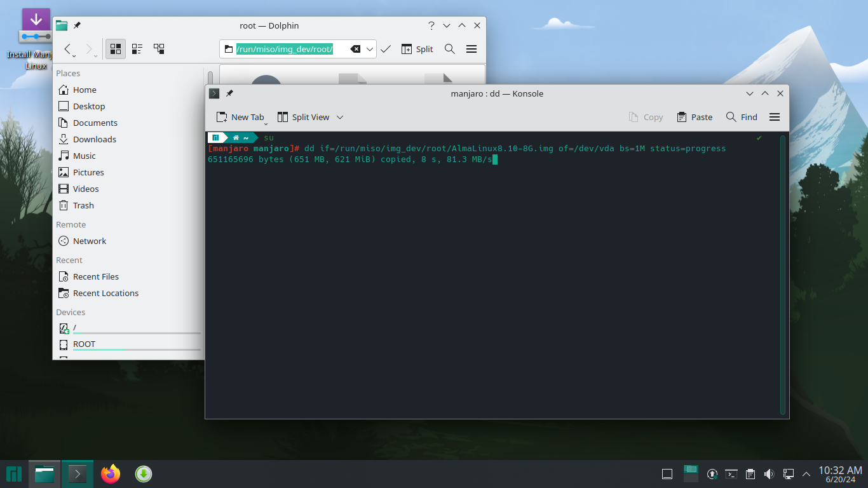
Task: Open the green download installer taskbar icon
Action: [x=144, y=474]
